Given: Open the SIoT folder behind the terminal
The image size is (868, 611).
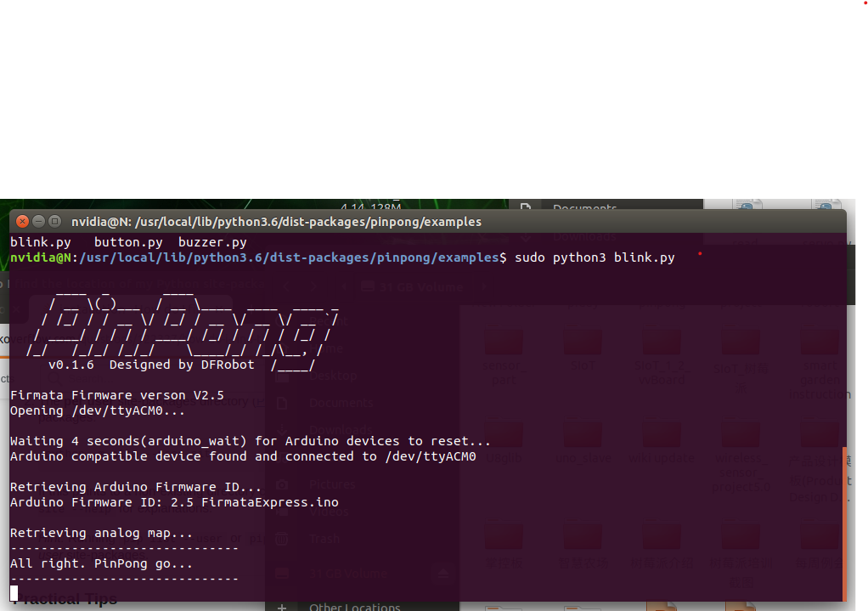Looking at the screenshot, I should (583, 349).
